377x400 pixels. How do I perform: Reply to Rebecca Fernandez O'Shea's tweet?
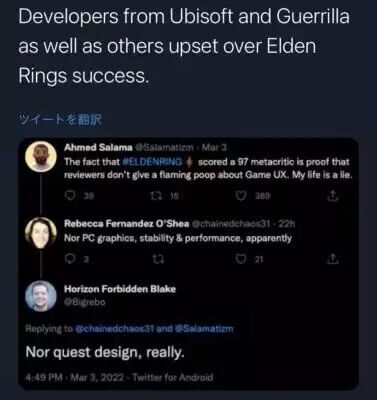pos(69,259)
